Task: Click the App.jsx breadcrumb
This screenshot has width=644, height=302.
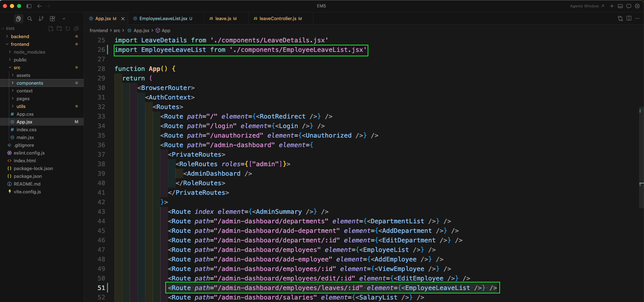Action: [138, 31]
